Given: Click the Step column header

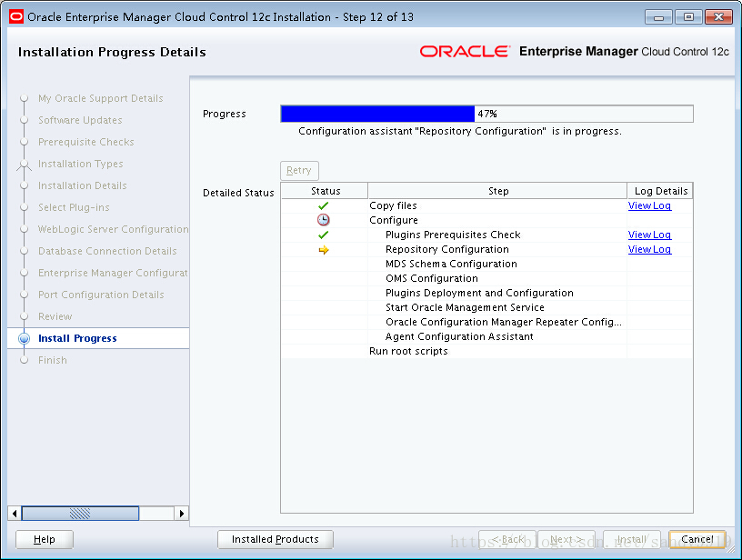Looking at the screenshot, I should 497,191.
